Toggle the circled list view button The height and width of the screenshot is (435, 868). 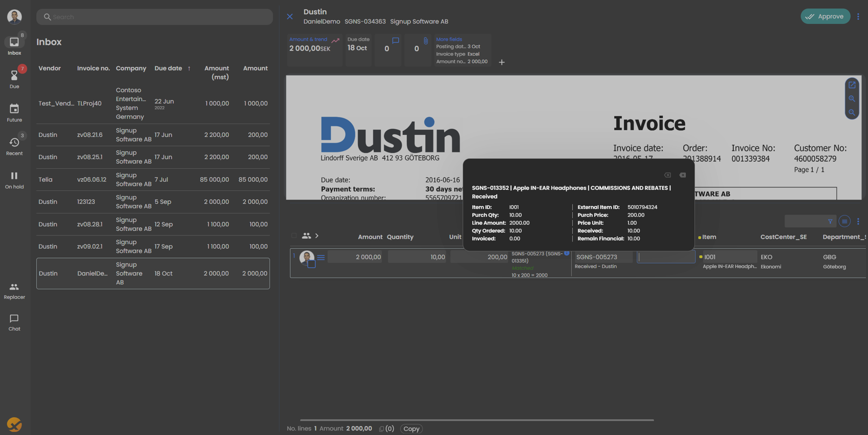coord(845,222)
